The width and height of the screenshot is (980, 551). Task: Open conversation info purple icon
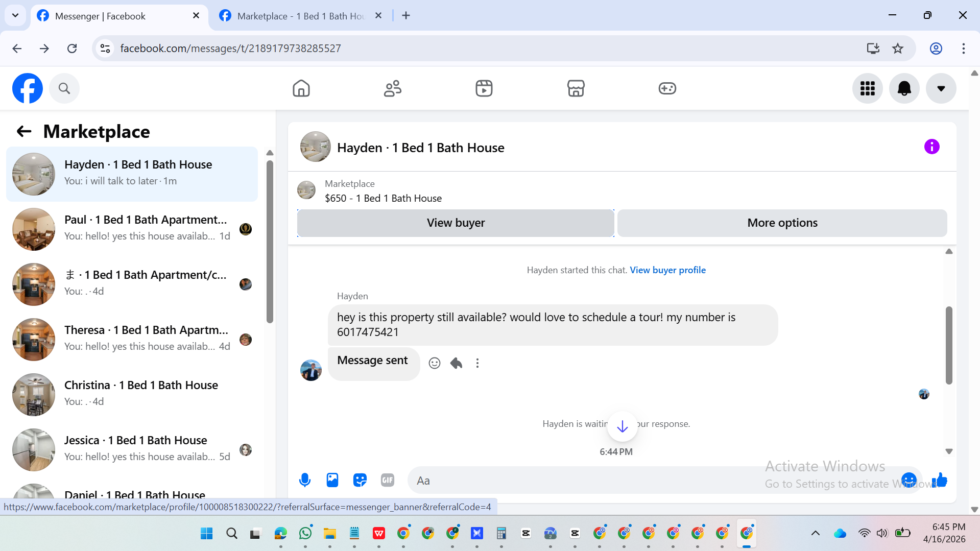click(932, 147)
